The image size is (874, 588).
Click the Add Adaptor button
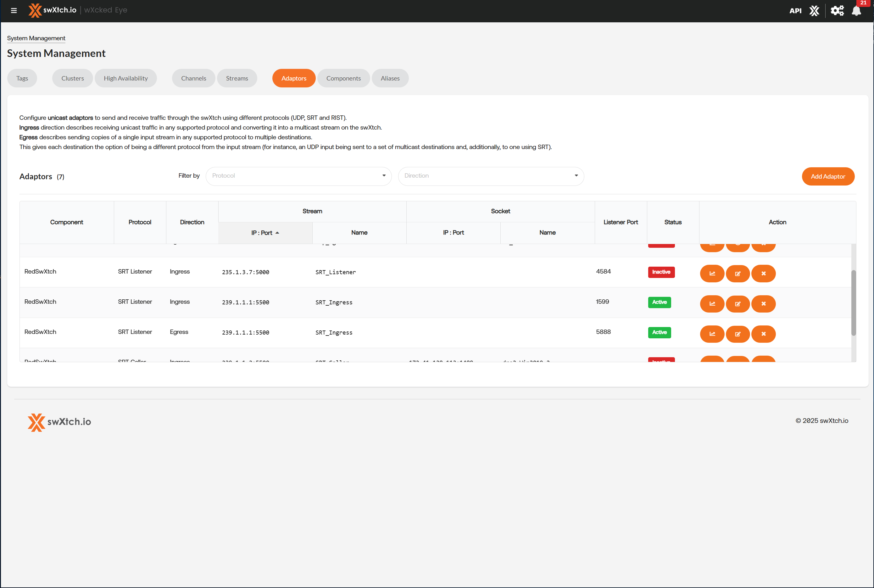pos(828,176)
